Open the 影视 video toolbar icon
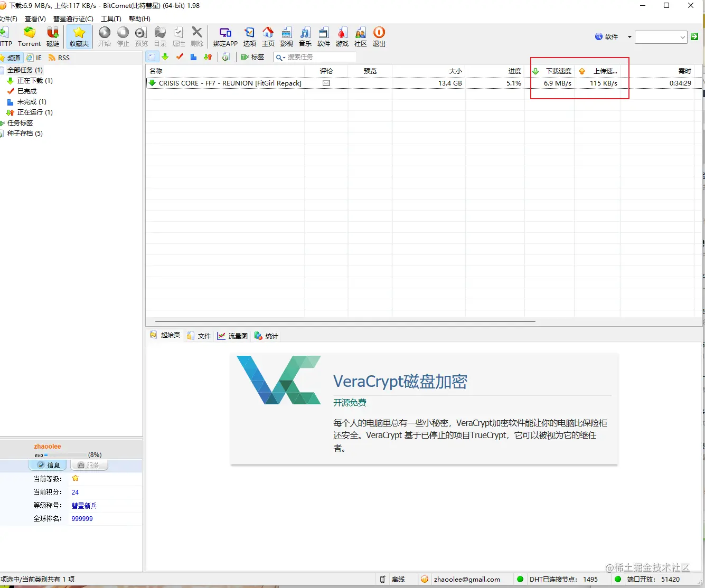This screenshot has height=588, width=705. (287, 37)
